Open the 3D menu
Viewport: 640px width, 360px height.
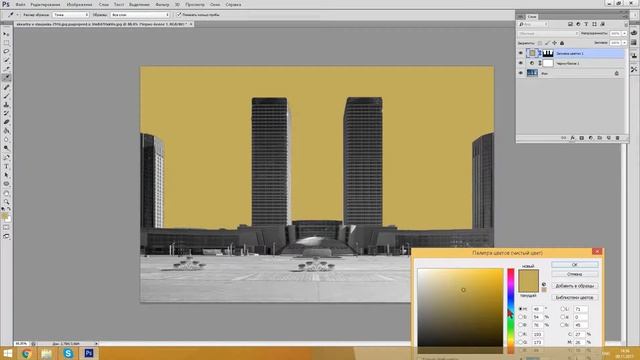177,4
